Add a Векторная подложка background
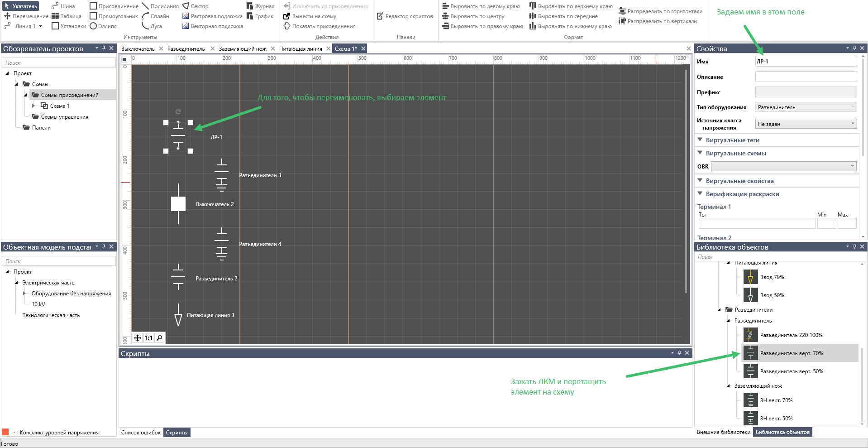The height and width of the screenshot is (448, 868). 212,26
